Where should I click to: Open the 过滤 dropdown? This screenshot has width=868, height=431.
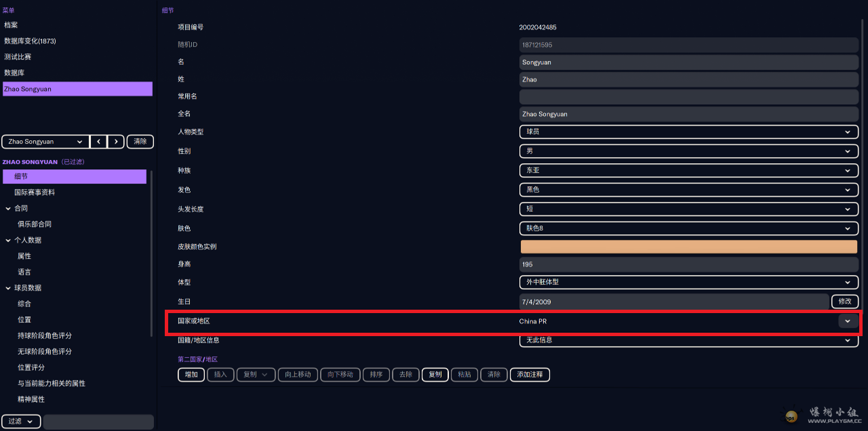coord(22,422)
